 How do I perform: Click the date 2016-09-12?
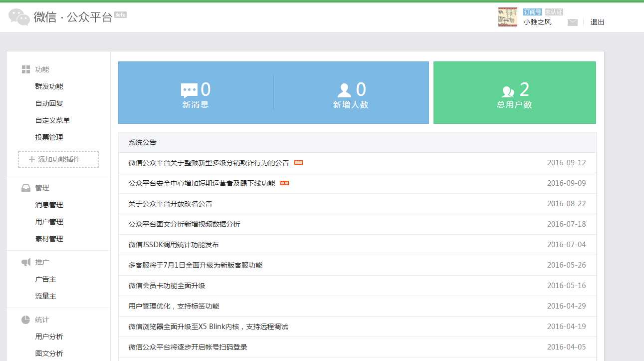pos(566,163)
